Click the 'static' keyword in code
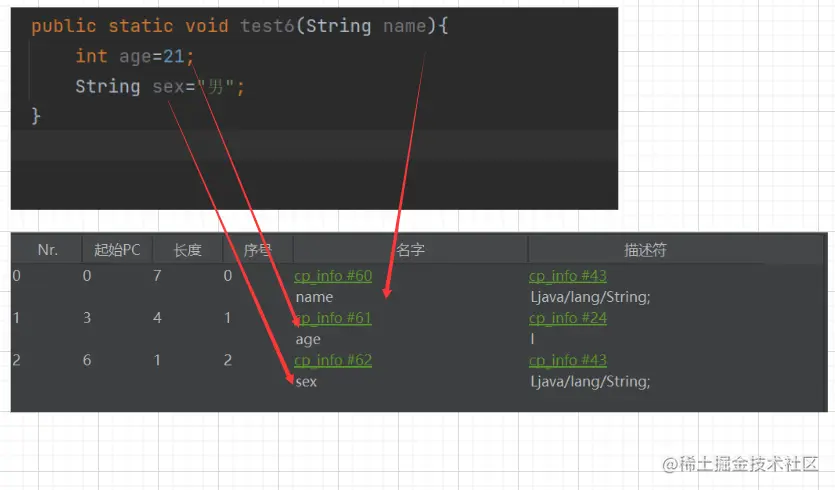 [141, 26]
